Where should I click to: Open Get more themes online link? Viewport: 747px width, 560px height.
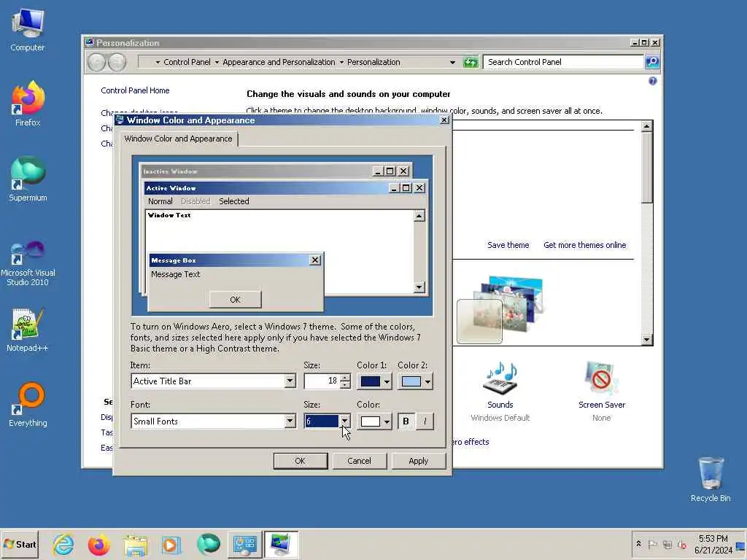point(584,245)
